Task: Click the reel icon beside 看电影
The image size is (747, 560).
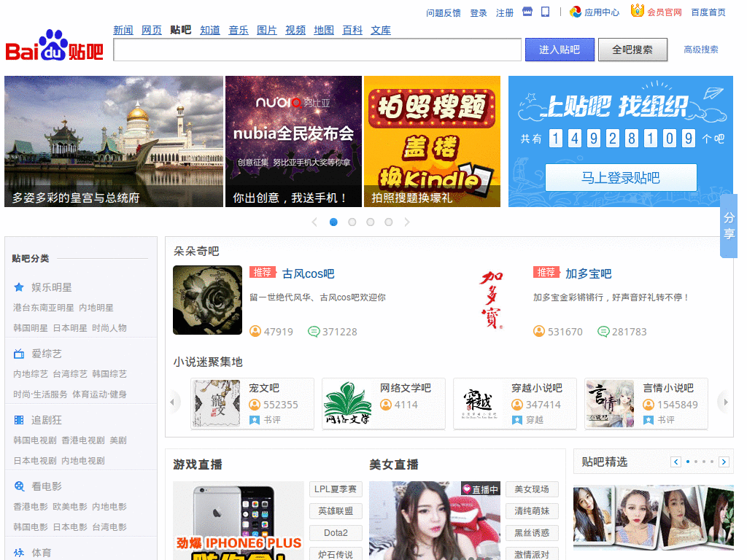Action: (x=19, y=486)
